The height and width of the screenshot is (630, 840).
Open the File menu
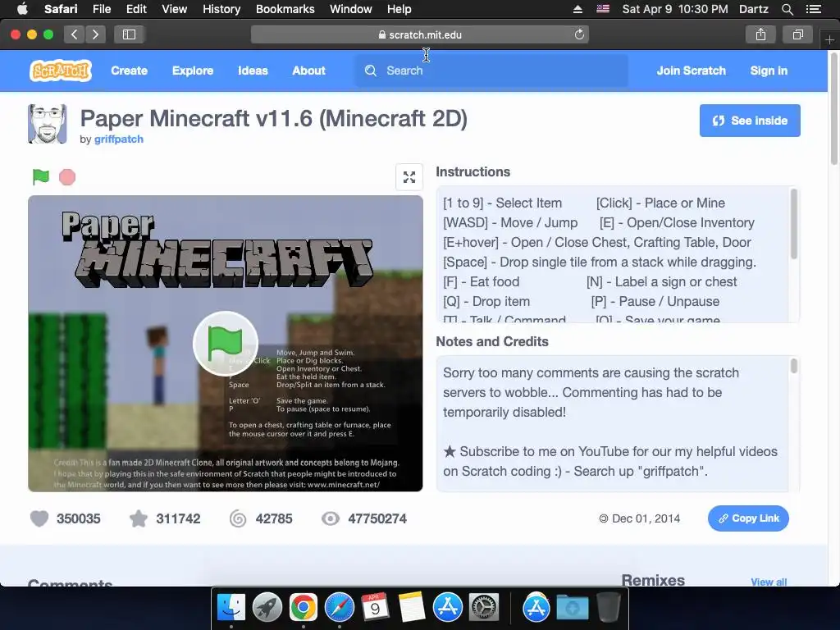102,9
